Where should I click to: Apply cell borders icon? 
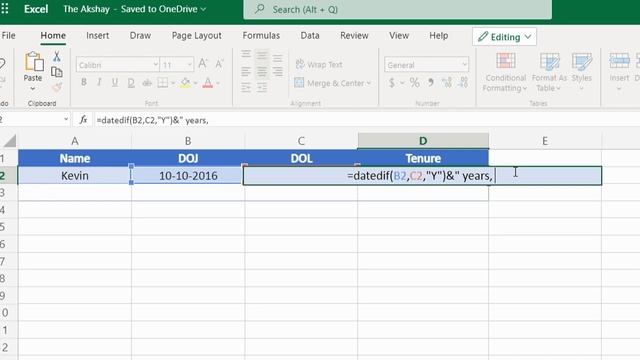pos(162,82)
